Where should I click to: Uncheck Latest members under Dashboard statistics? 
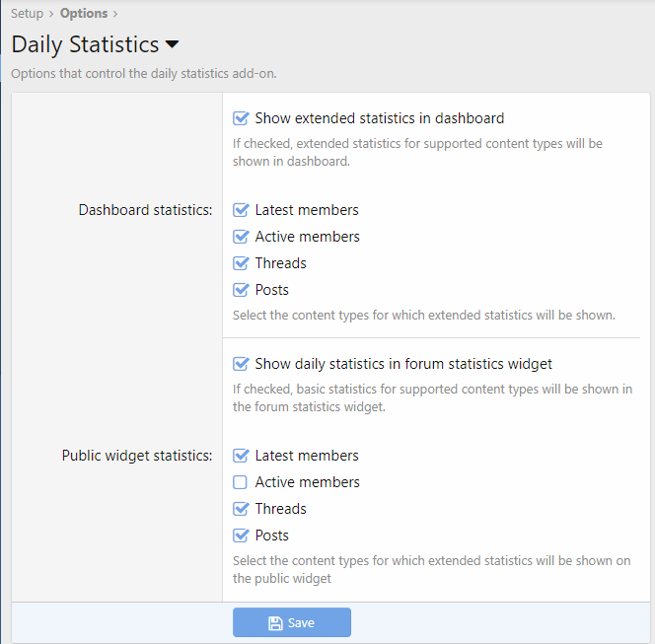[241, 210]
